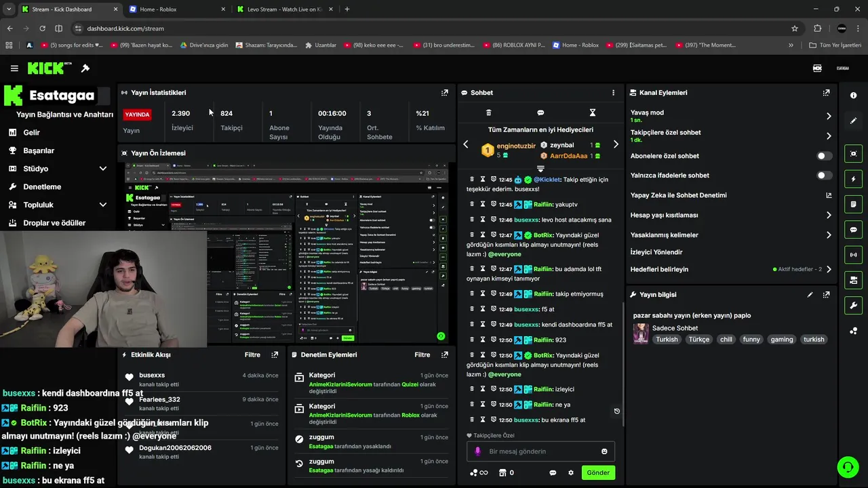The height and width of the screenshot is (488, 868).
Task: Open browser new tab plus button
Action: [x=347, y=9]
